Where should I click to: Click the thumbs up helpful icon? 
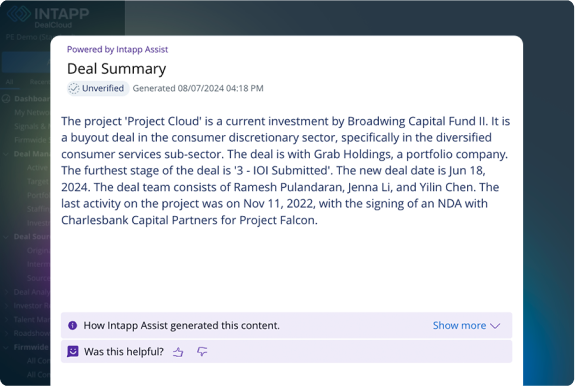tap(178, 352)
